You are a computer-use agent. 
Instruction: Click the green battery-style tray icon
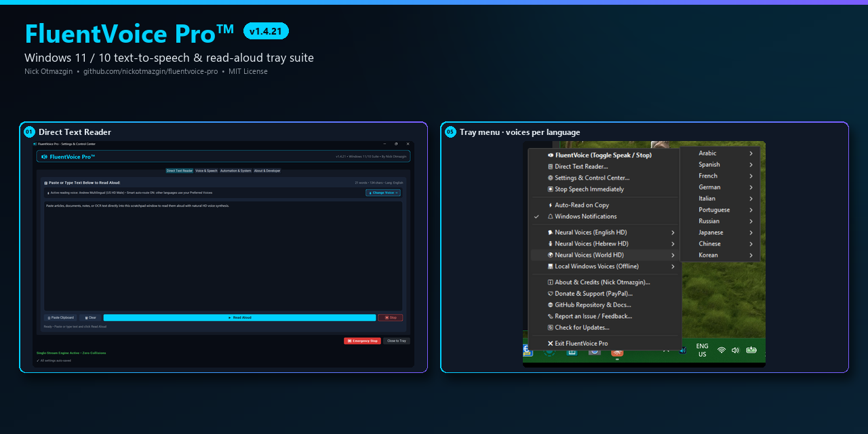(x=751, y=350)
